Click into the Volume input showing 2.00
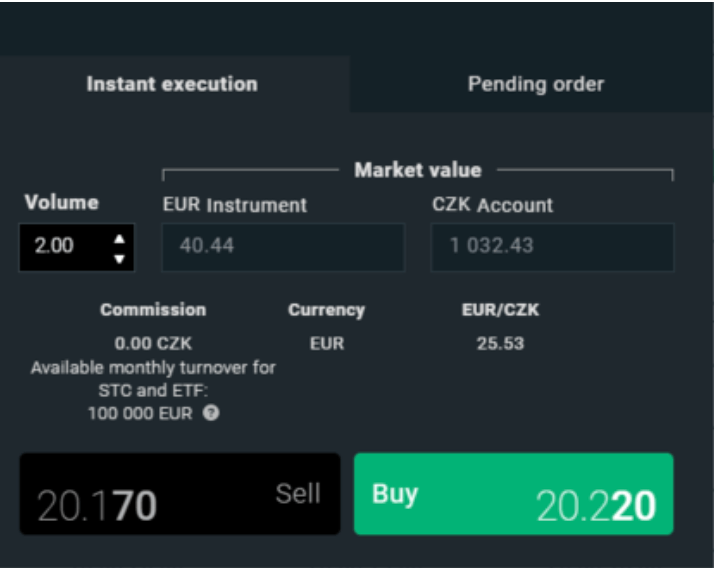714x568 pixels. tap(62, 247)
